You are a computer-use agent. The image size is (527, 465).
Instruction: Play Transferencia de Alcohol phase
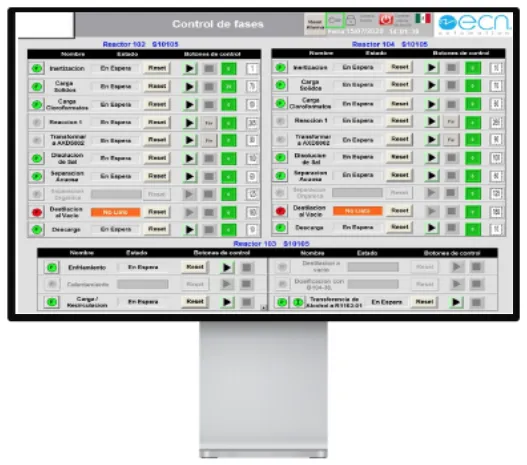[456, 302]
